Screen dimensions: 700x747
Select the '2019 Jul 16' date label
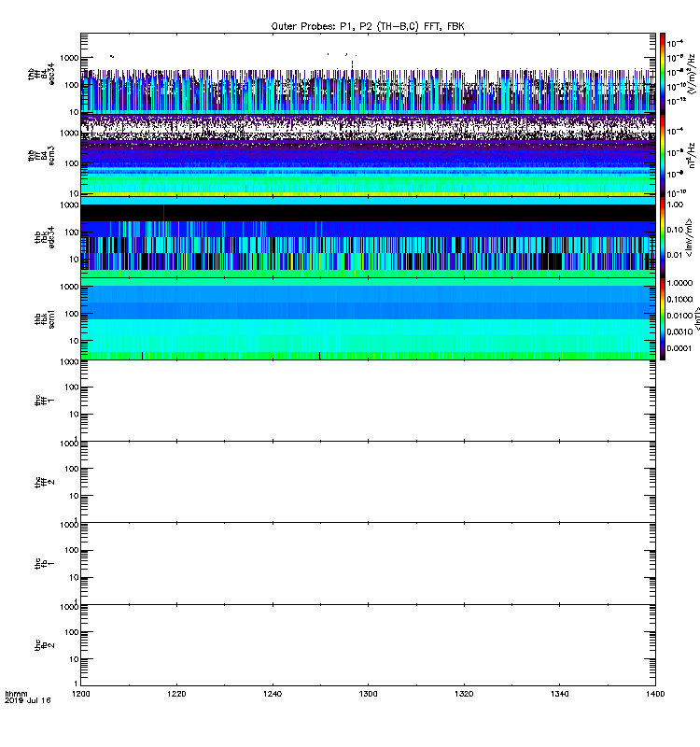coord(28,700)
